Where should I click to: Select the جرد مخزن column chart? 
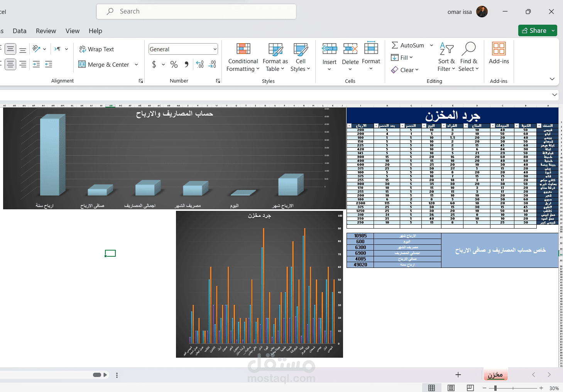(x=259, y=284)
